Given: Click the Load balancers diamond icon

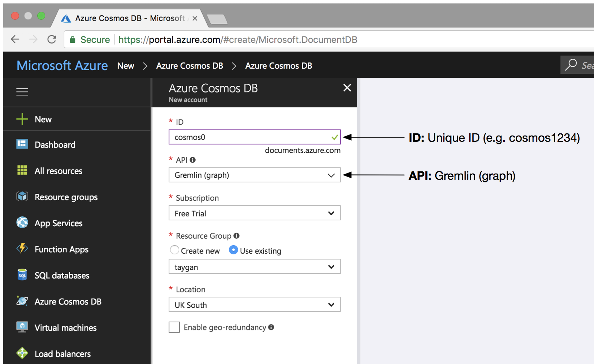Looking at the screenshot, I should [22, 353].
